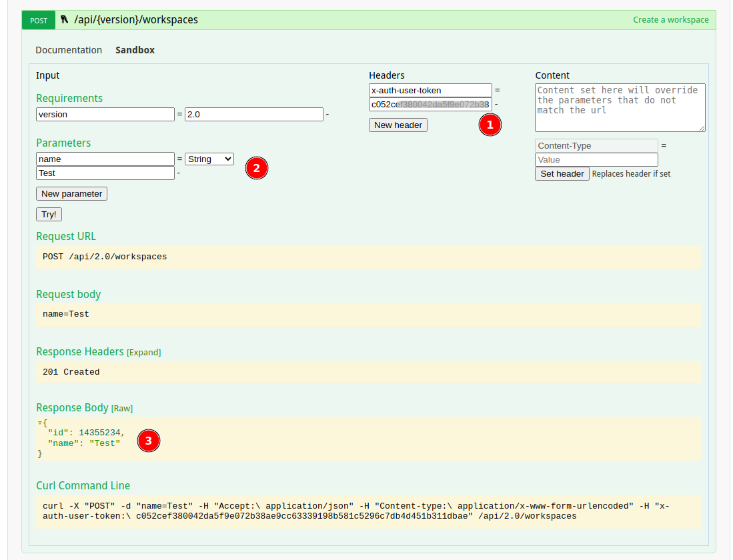733x560 pixels.
Task: Click the x-auth-user-token header name field
Action: [430, 90]
